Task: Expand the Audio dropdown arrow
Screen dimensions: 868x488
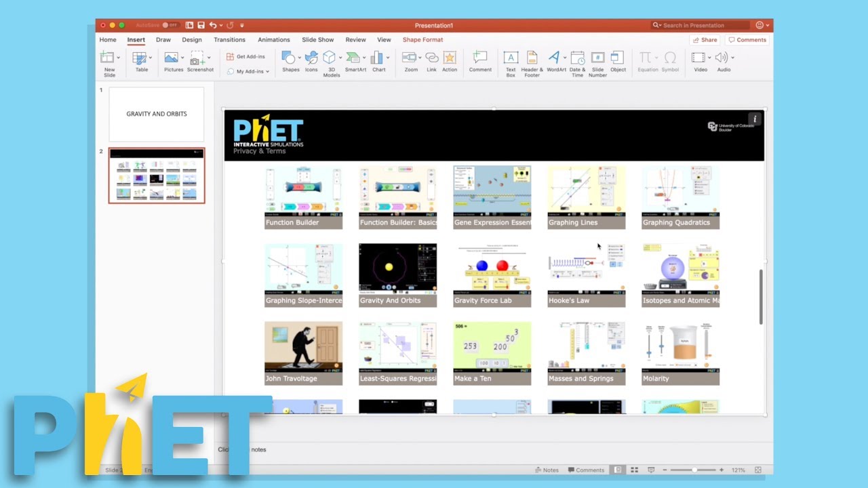Action: coord(732,58)
